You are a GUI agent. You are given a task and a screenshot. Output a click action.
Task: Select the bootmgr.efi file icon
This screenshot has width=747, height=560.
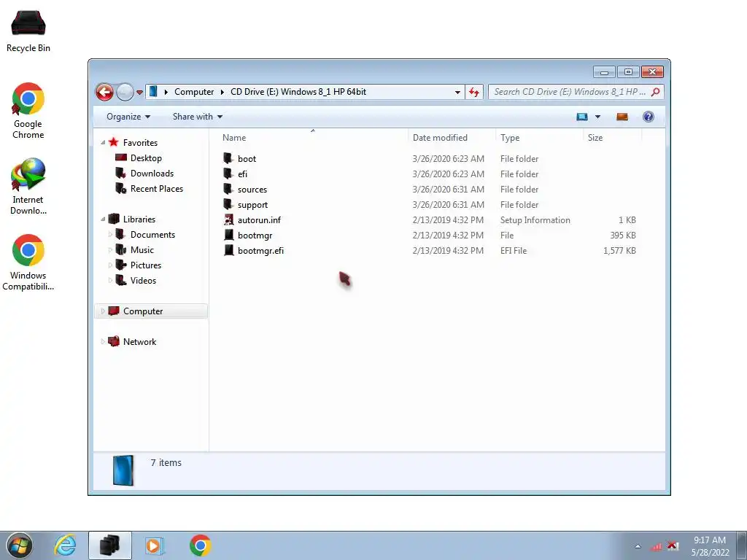click(228, 250)
